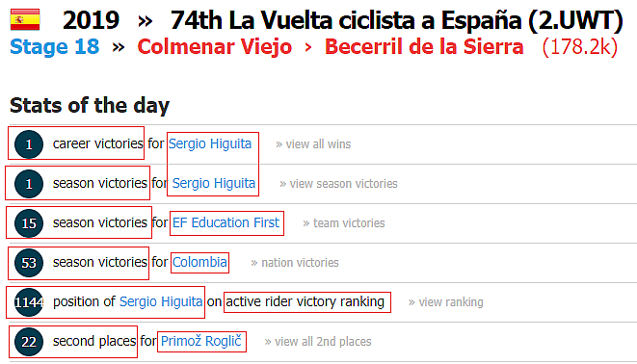The image size is (637, 364).
Task: Open Sergio Higuita in career victories row
Action: click(210, 143)
